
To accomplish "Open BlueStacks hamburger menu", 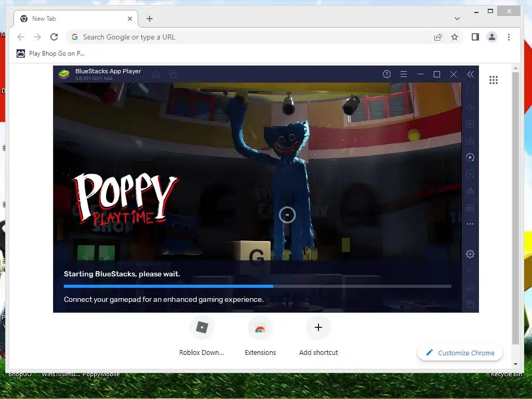I will 403,74.
